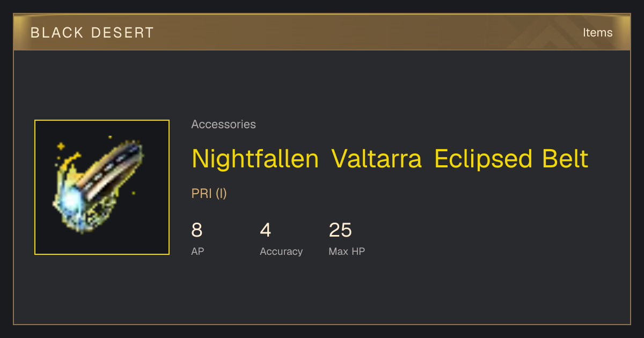Go to the Items section link
This screenshot has width=644, height=338.
[x=597, y=33]
